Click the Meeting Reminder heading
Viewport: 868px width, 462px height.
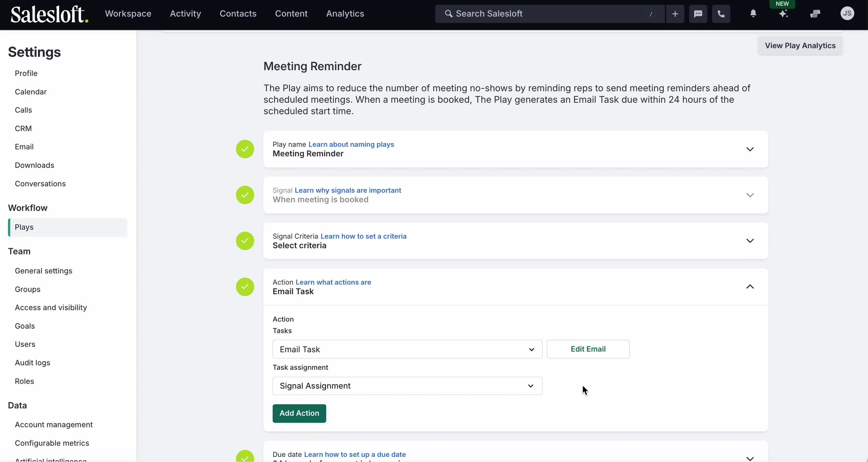[x=313, y=66]
